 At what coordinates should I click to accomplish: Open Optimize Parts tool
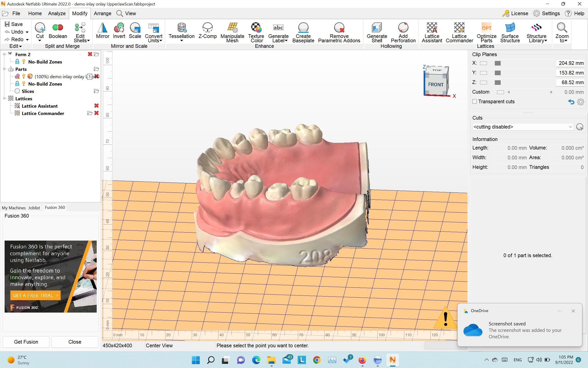(486, 32)
